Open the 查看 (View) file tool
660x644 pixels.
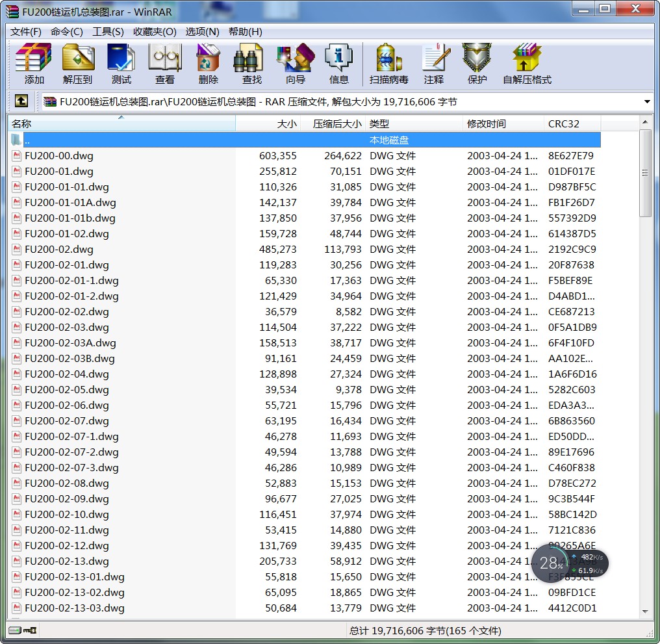tap(164, 64)
